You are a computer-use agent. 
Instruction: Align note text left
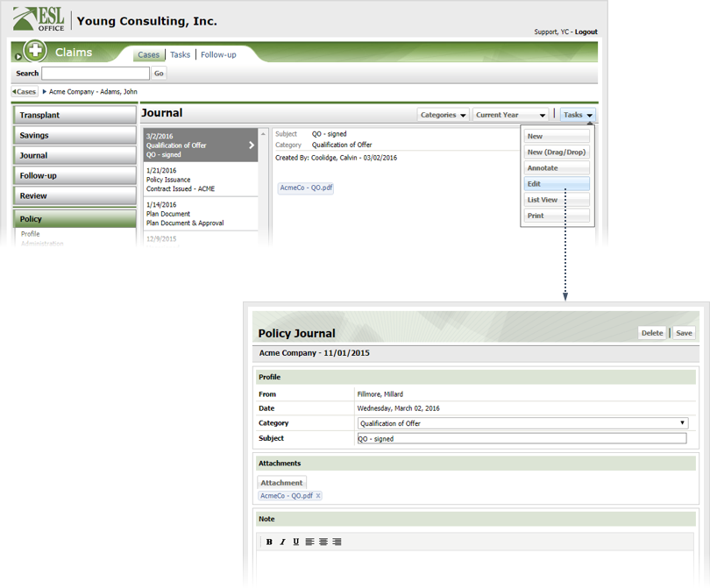[x=310, y=542]
